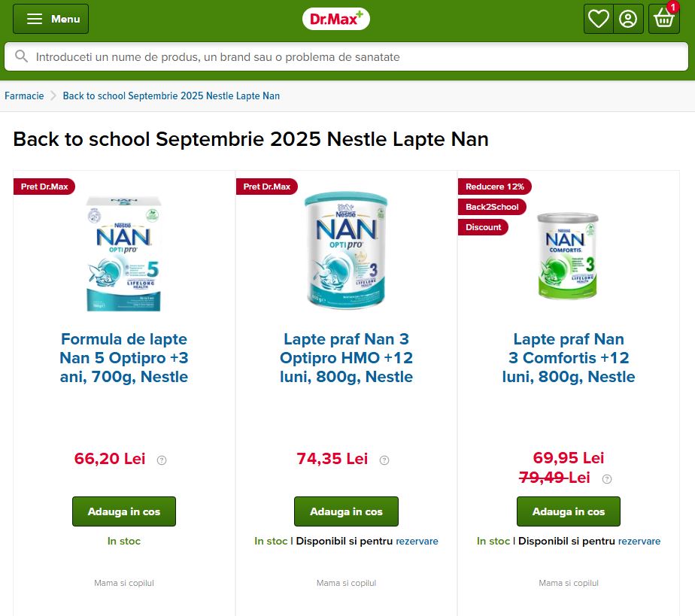
Task: Click rezervare link under Nan 3 Comfortis
Action: pyautogui.click(x=639, y=541)
